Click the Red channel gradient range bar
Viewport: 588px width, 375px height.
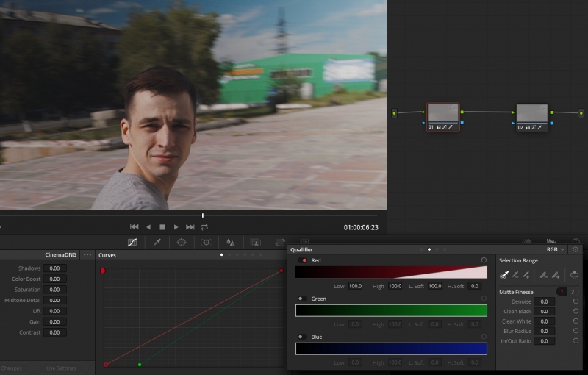391,272
